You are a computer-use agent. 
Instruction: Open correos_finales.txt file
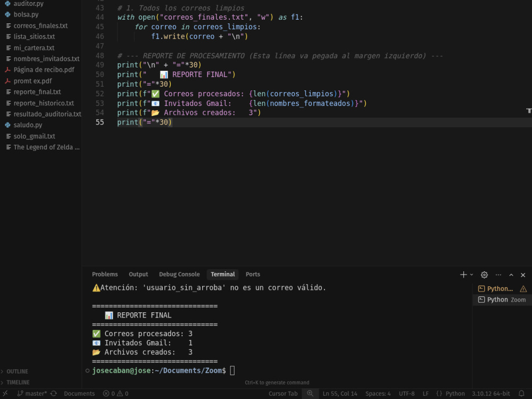pos(40,26)
